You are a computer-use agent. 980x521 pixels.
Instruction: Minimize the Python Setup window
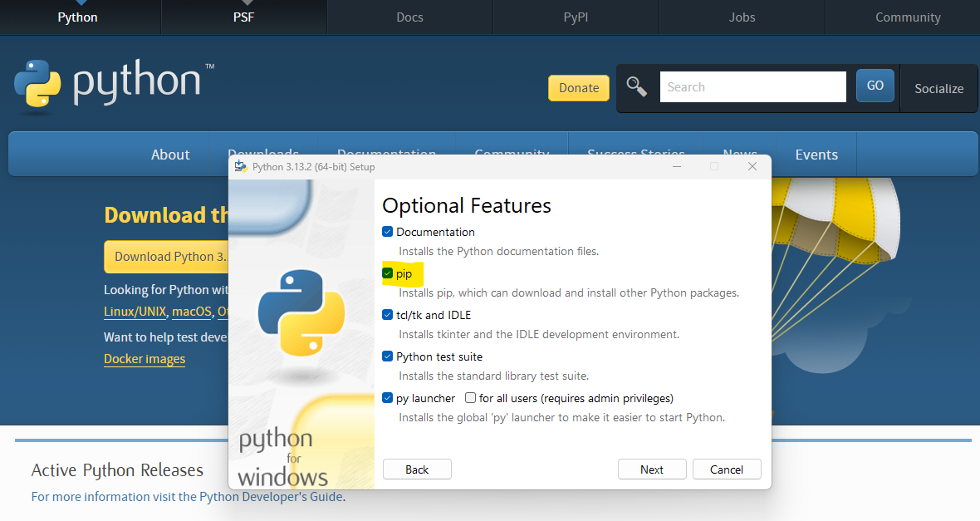(x=676, y=166)
